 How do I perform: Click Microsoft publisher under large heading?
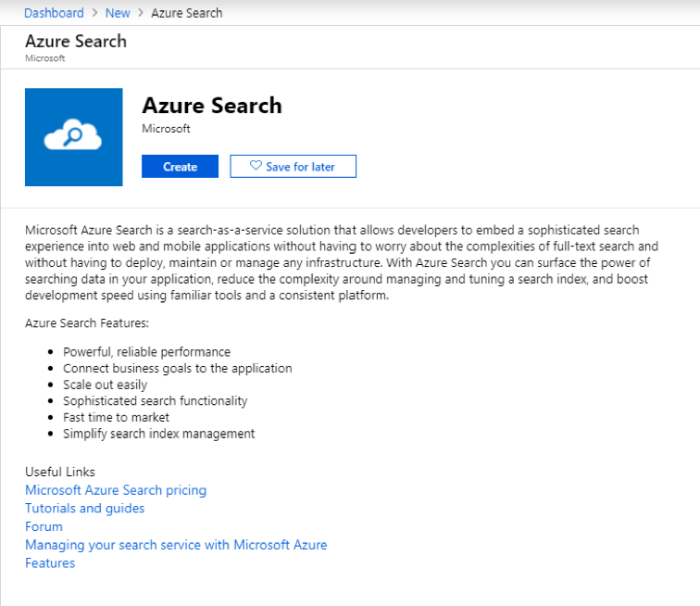click(x=166, y=129)
